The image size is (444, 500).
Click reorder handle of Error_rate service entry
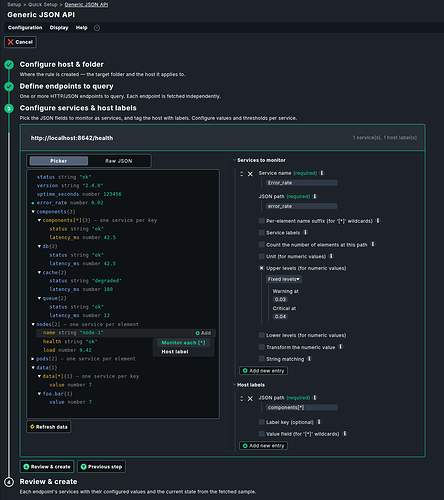[x=242, y=174]
